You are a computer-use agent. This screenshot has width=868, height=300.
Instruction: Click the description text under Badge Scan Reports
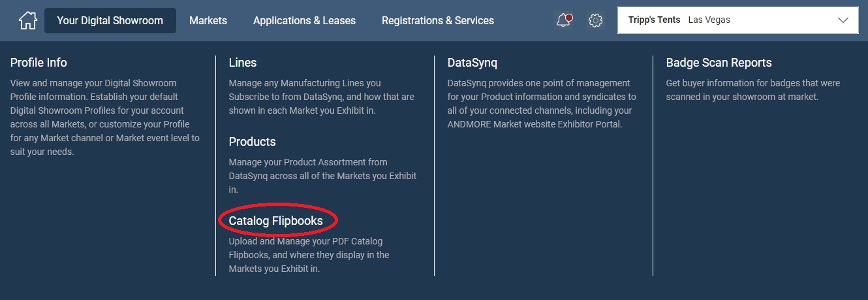pos(752,90)
